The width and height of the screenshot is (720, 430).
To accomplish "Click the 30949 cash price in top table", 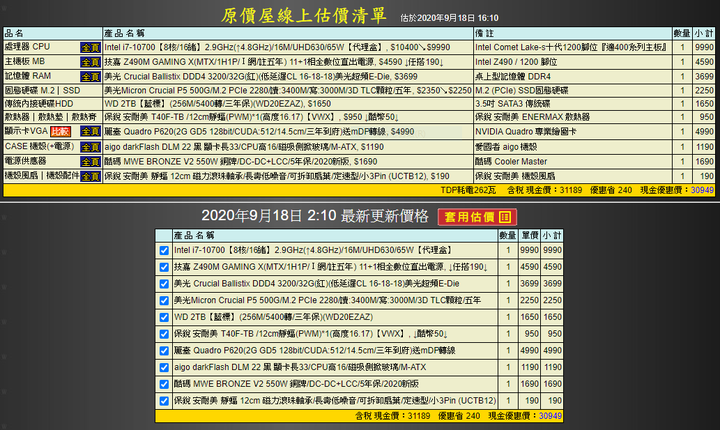I will 702,190.
